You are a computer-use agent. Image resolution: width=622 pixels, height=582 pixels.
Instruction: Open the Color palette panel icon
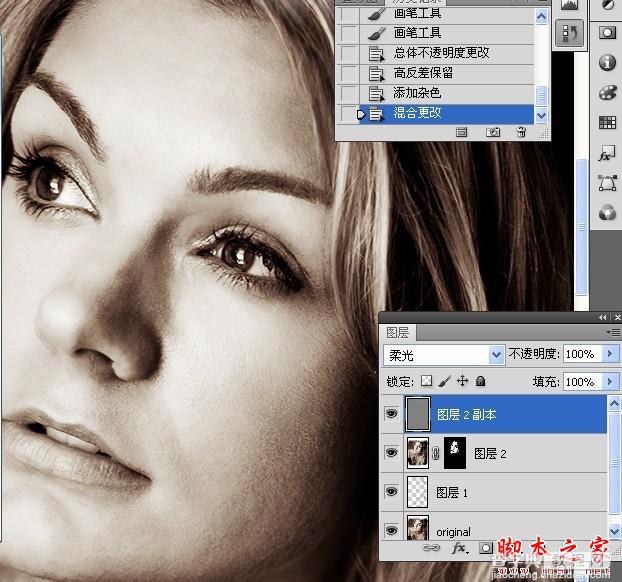[607, 93]
